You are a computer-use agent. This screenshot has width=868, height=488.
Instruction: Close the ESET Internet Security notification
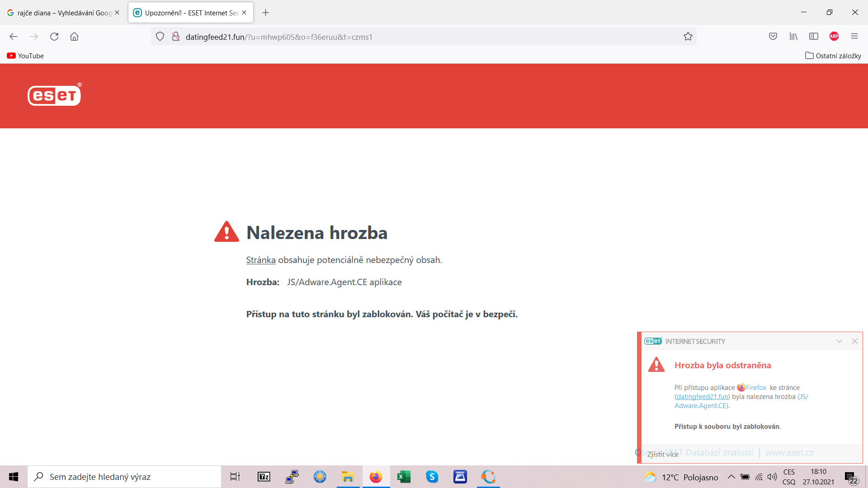click(855, 341)
